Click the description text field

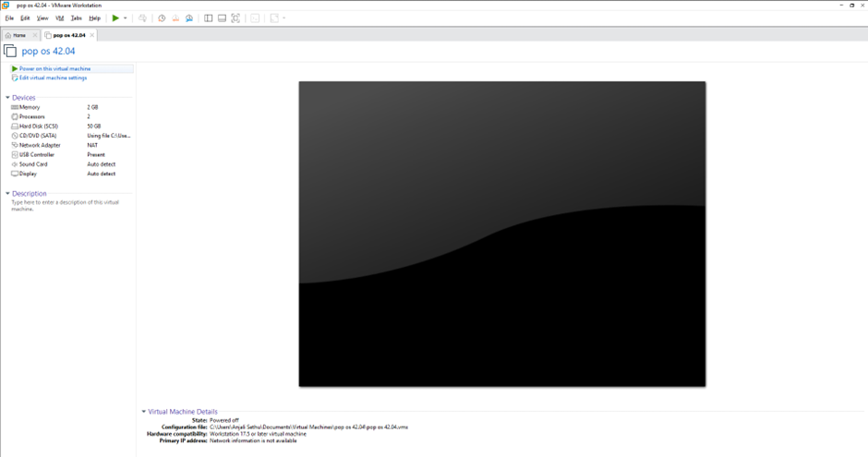[x=65, y=206]
